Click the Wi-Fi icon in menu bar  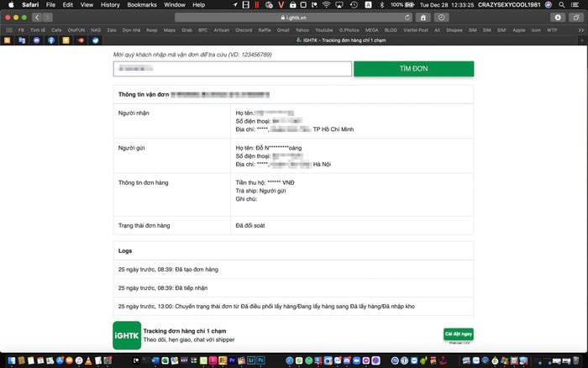[325, 5]
